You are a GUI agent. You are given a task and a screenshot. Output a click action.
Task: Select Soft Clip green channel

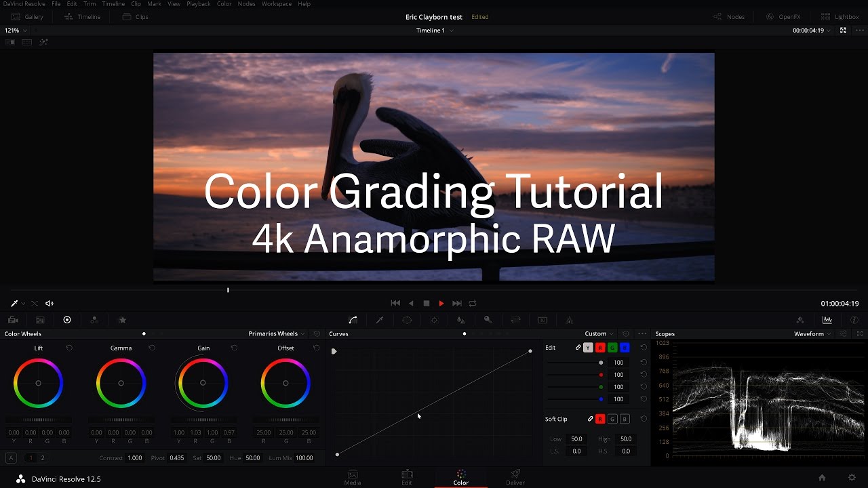pos(612,419)
